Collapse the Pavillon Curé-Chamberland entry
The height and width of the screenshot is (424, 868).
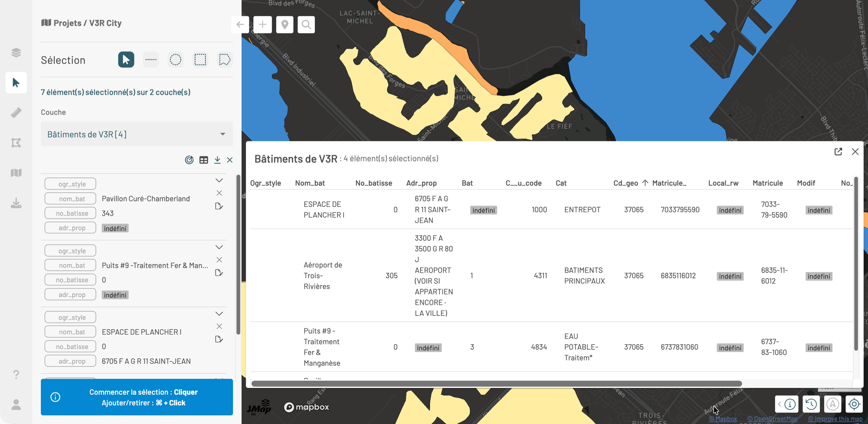pos(219,181)
